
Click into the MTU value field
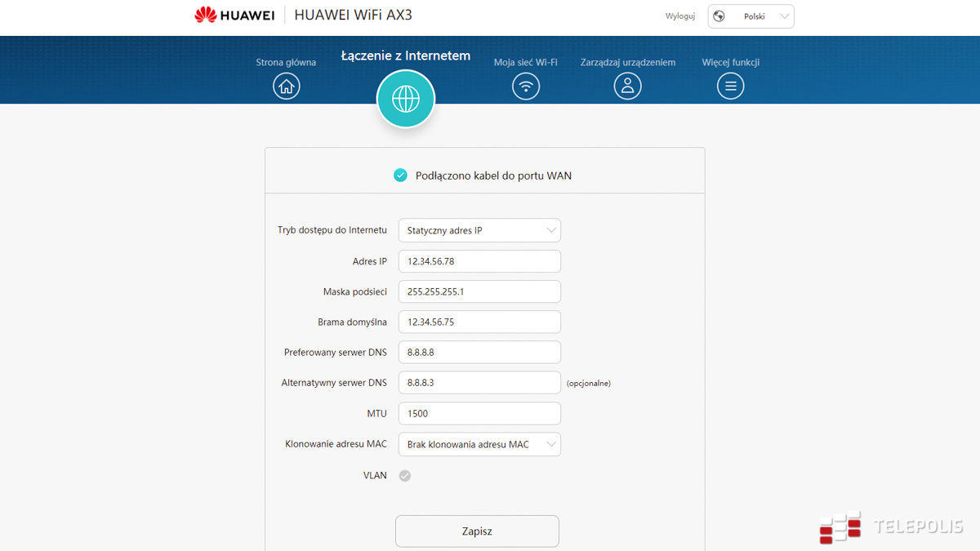pyautogui.click(x=479, y=414)
